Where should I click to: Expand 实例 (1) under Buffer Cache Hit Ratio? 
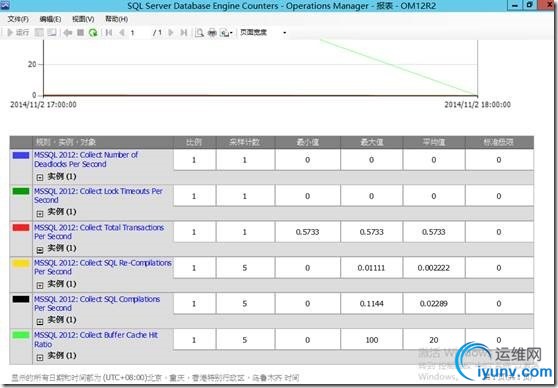40,357
